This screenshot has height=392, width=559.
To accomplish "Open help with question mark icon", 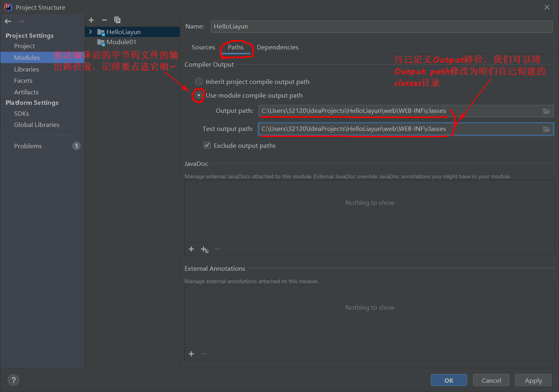I will [13, 380].
